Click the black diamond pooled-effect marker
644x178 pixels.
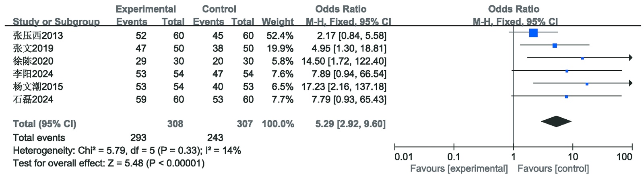[556, 121]
